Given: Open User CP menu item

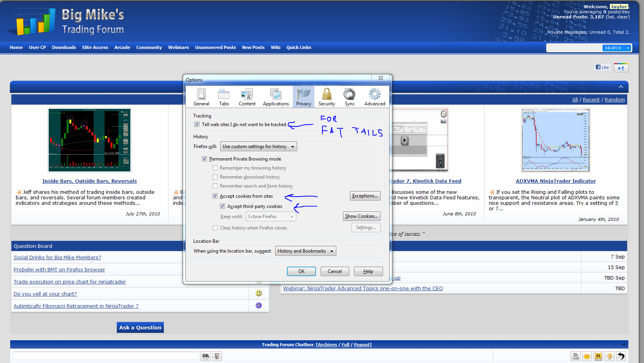Looking at the screenshot, I should [x=37, y=47].
